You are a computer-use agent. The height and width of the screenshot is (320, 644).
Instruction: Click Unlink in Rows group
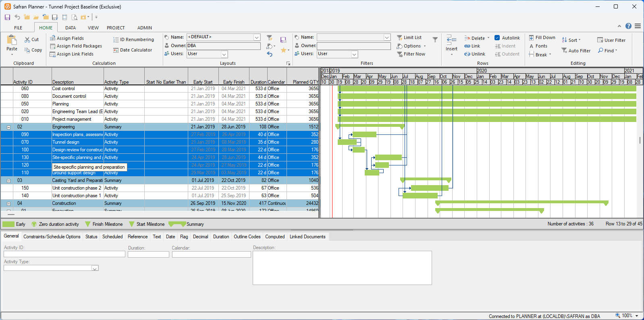pos(475,54)
